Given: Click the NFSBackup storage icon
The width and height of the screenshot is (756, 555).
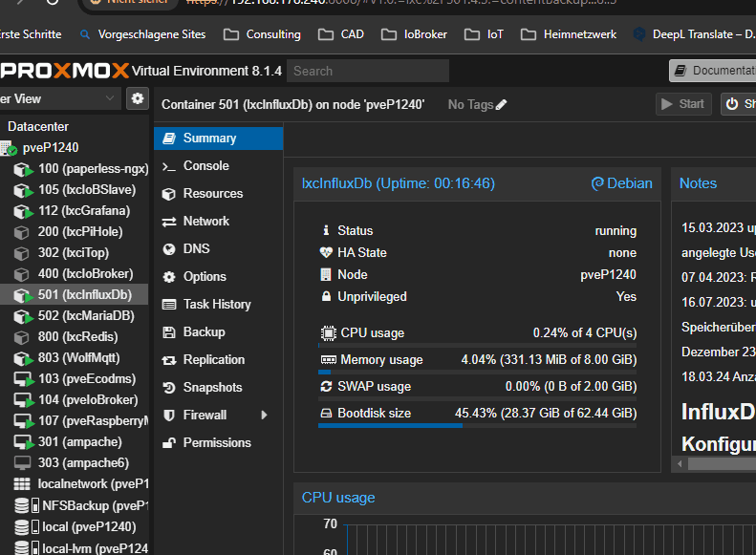Looking at the screenshot, I should pos(27,505).
